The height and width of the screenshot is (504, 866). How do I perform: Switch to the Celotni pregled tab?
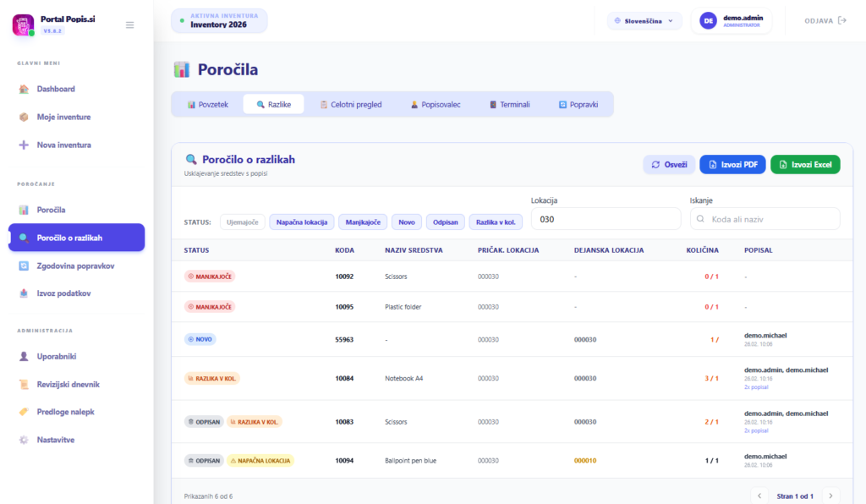tap(350, 104)
